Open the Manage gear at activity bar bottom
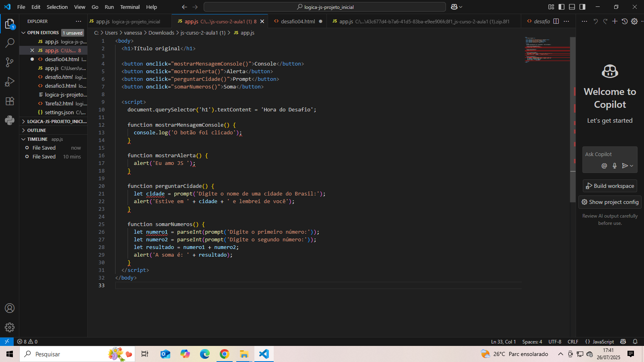This screenshot has width=644, height=362. pyautogui.click(x=10, y=327)
